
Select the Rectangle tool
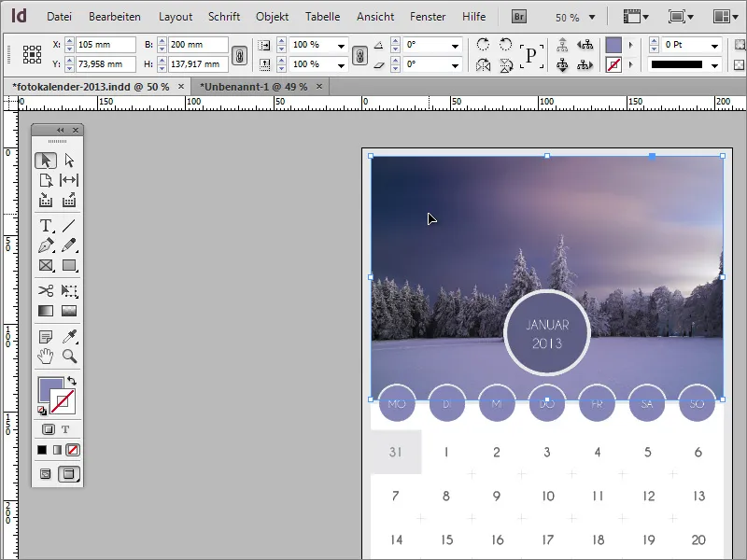tap(69, 265)
